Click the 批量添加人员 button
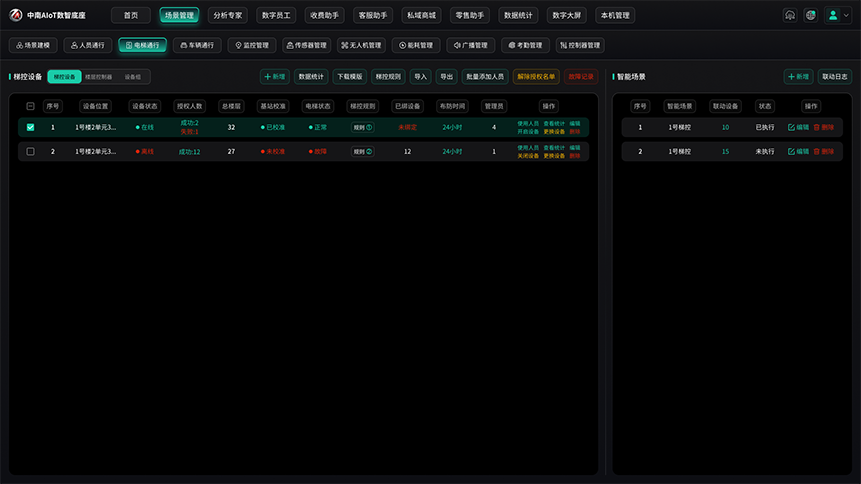The height and width of the screenshot is (484, 861). tap(485, 77)
